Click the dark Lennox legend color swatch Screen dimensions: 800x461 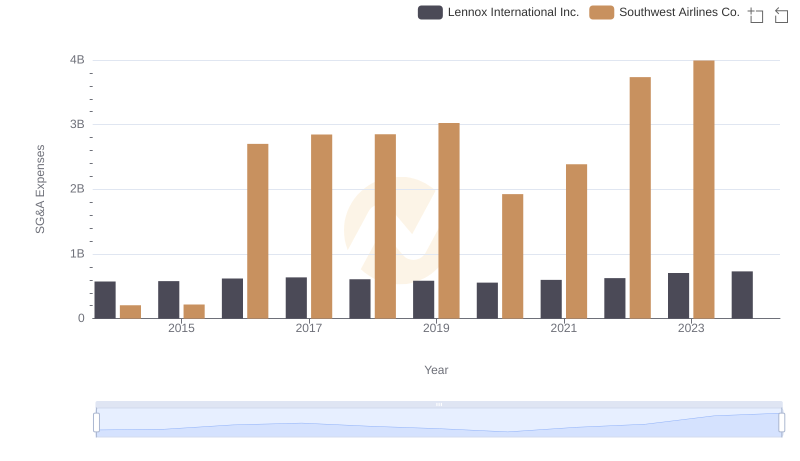(x=431, y=13)
